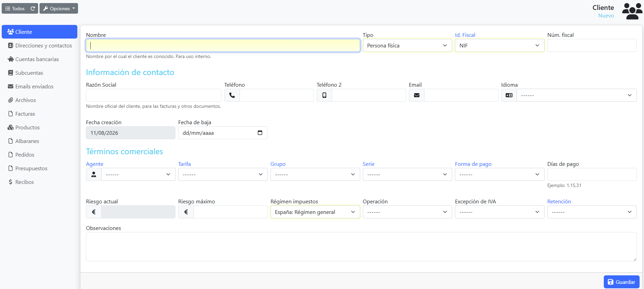644x289 pixels.
Task: Follow the Grupo label link
Action: click(278, 164)
